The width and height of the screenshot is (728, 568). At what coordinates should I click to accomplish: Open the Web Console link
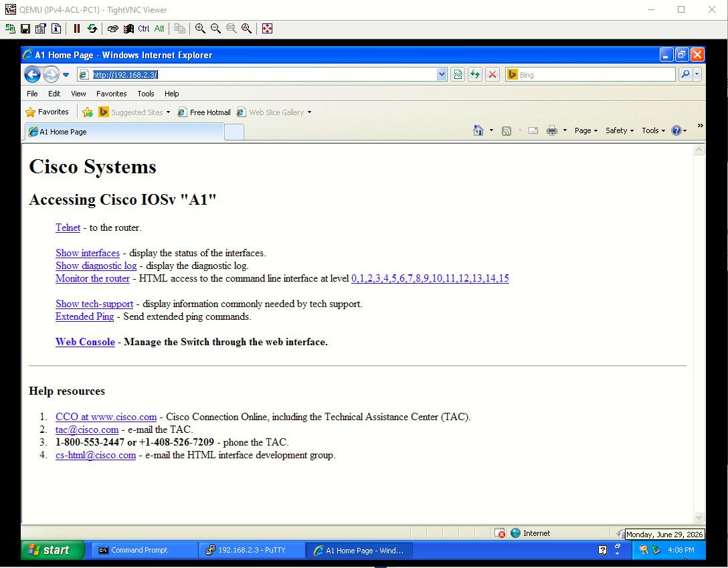click(86, 342)
